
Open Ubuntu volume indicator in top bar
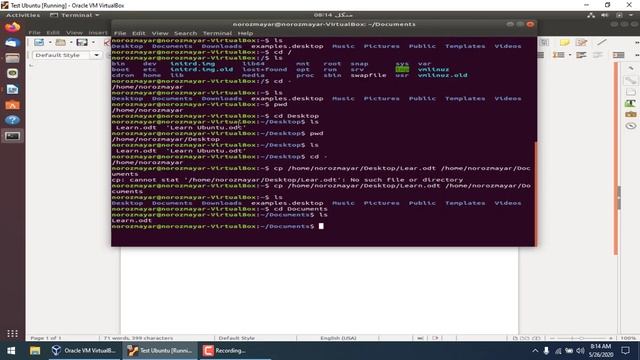pyautogui.click(x=604, y=15)
